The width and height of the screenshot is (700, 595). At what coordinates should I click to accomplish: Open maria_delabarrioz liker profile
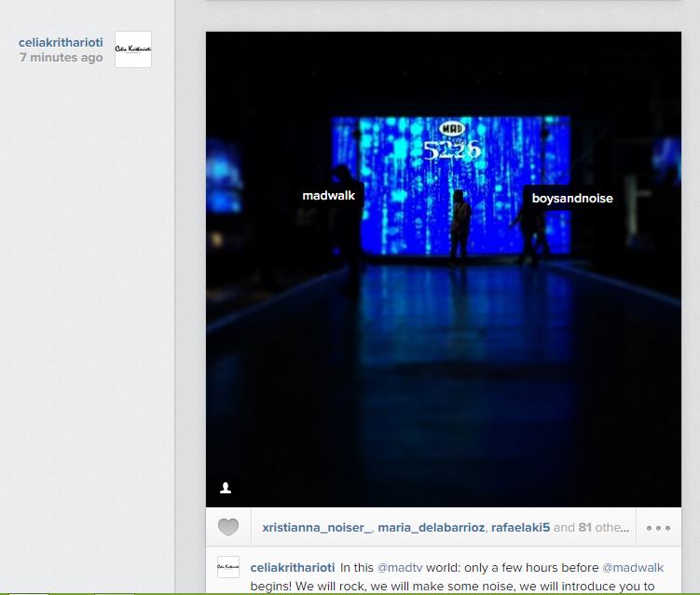point(432,528)
